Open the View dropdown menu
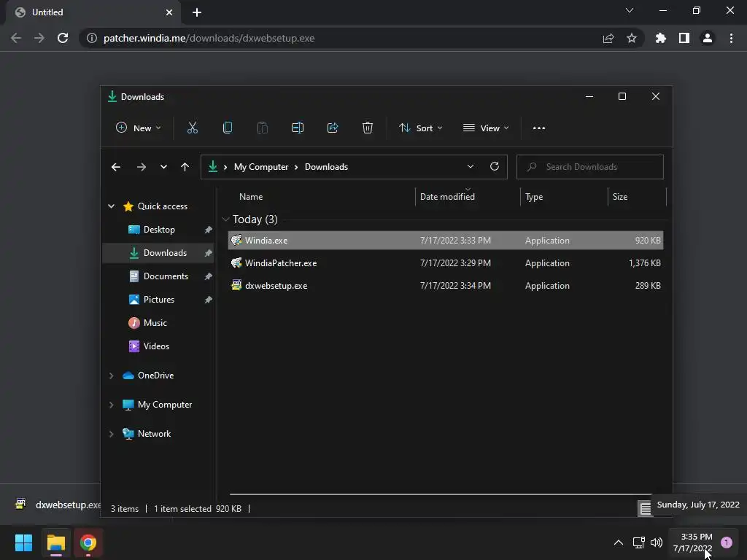Image resolution: width=747 pixels, height=560 pixels. (x=486, y=128)
